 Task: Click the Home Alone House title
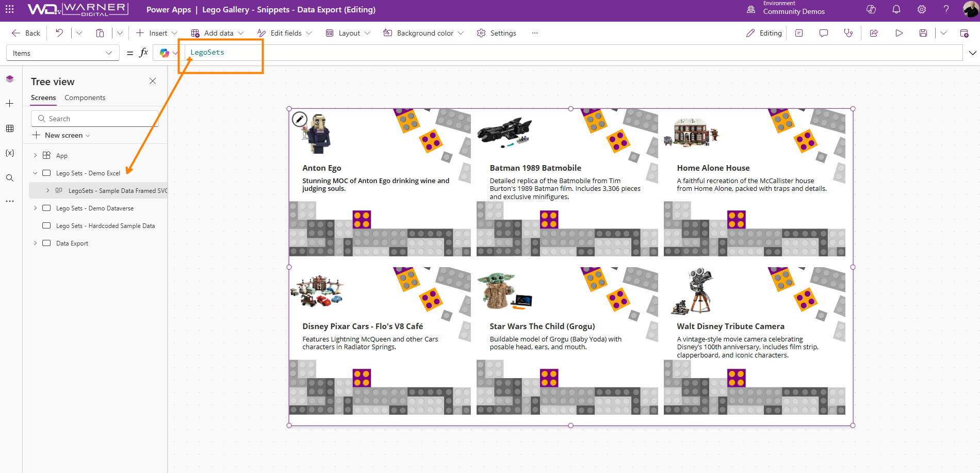tap(713, 168)
